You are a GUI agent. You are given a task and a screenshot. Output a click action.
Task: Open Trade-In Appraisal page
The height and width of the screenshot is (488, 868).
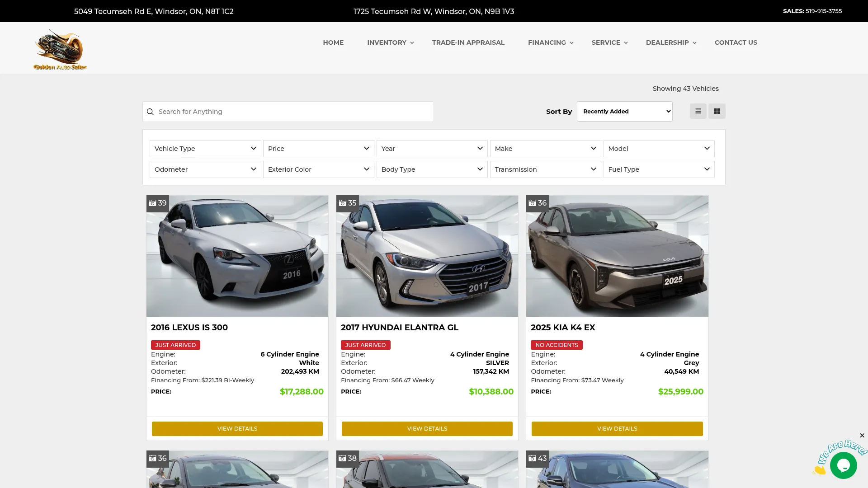click(x=468, y=42)
